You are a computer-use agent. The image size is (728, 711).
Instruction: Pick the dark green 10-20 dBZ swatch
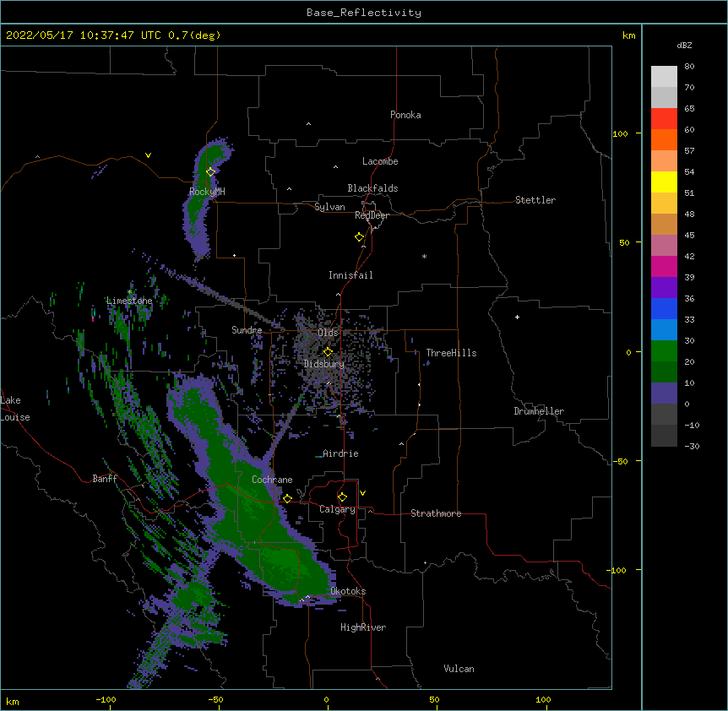click(664, 372)
